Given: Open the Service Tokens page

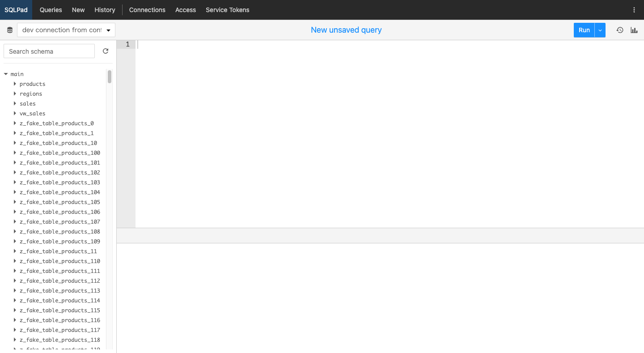Looking at the screenshot, I should 227,10.
